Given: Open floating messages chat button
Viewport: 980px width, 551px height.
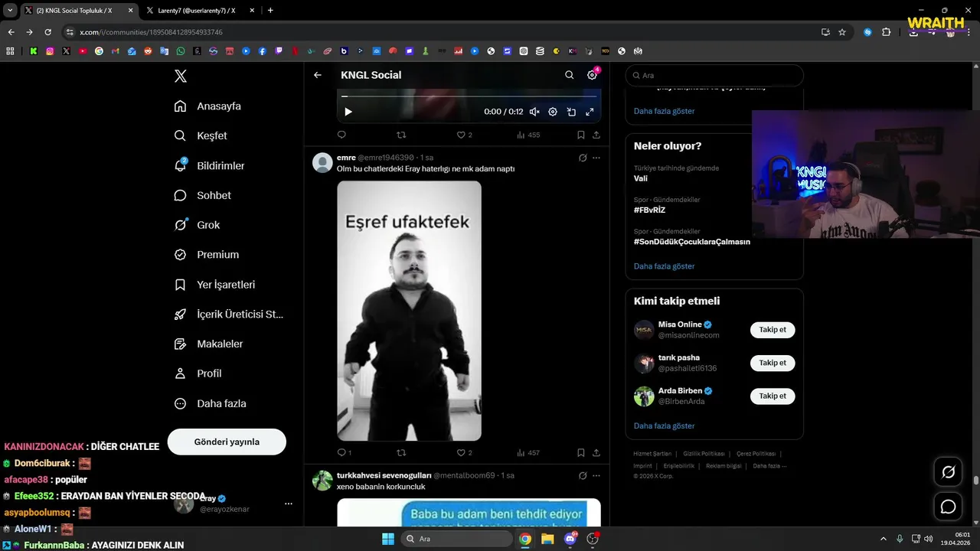Looking at the screenshot, I should [948, 507].
